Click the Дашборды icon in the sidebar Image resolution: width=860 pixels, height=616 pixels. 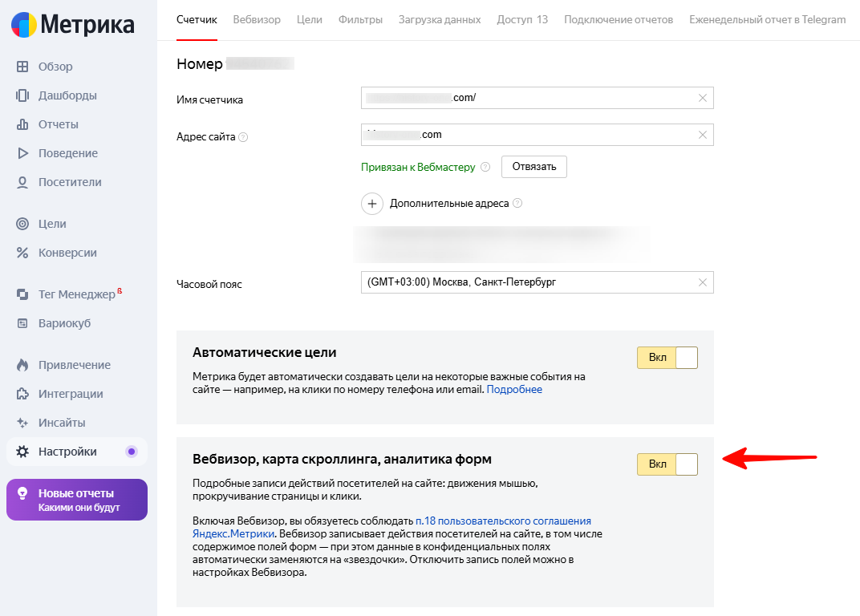tap(22, 95)
